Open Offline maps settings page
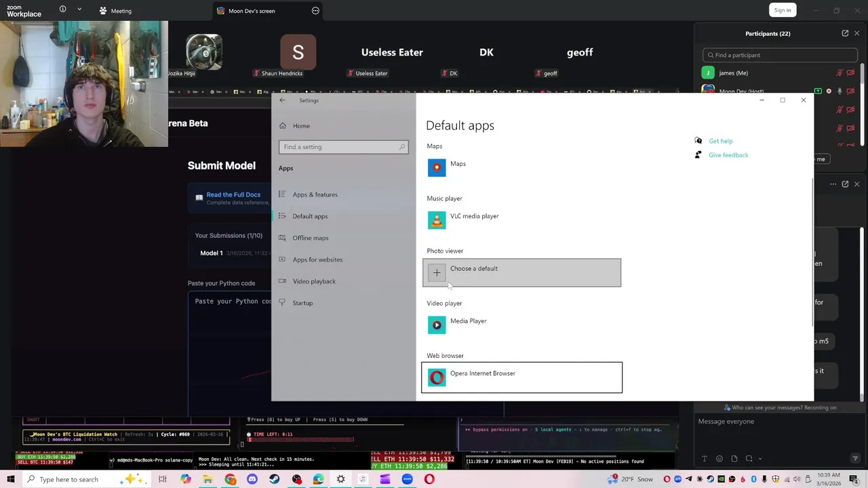Image resolution: width=868 pixels, height=488 pixels. (x=311, y=238)
